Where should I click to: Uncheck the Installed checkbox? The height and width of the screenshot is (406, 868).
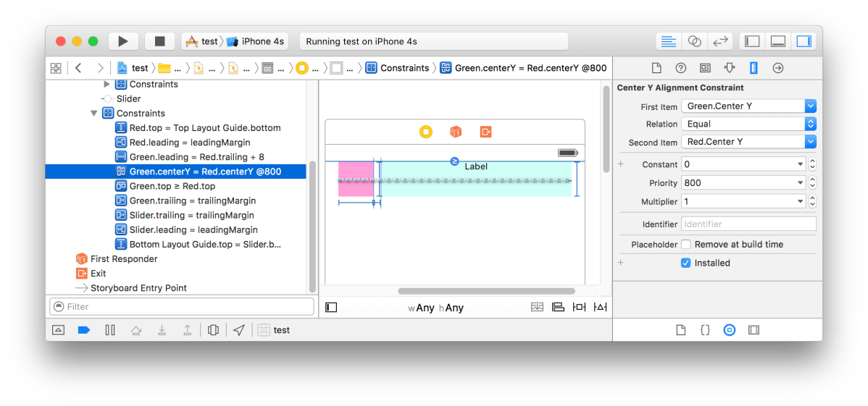[x=686, y=263]
